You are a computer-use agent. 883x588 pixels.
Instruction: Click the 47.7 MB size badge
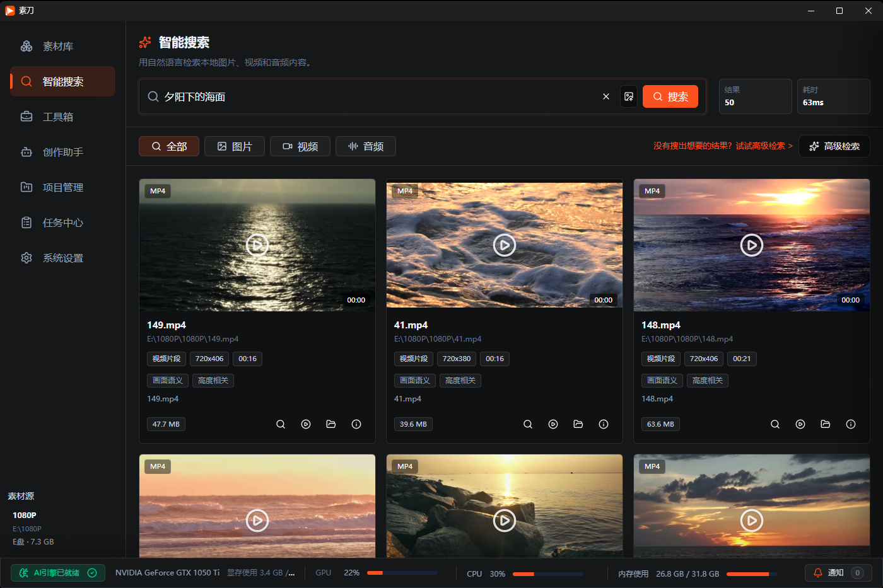pyautogui.click(x=166, y=424)
